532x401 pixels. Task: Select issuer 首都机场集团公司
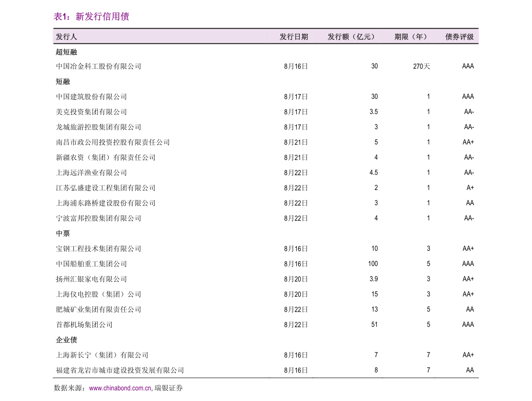click(x=84, y=325)
